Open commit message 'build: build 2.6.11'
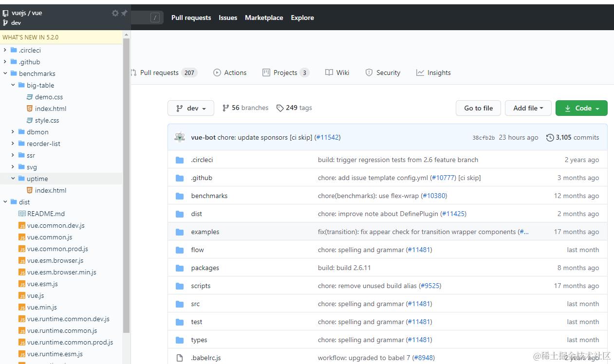 [x=344, y=268]
